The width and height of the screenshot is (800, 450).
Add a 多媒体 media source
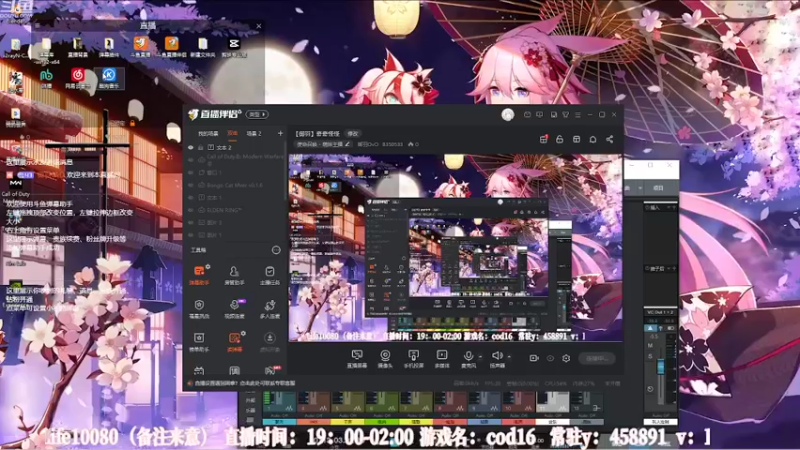(x=442, y=359)
